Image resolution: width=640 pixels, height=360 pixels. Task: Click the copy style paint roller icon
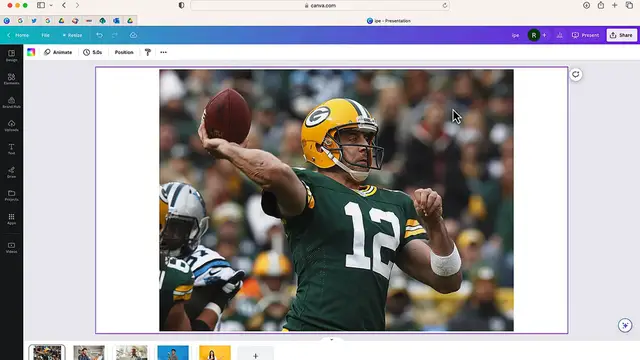[148, 52]
